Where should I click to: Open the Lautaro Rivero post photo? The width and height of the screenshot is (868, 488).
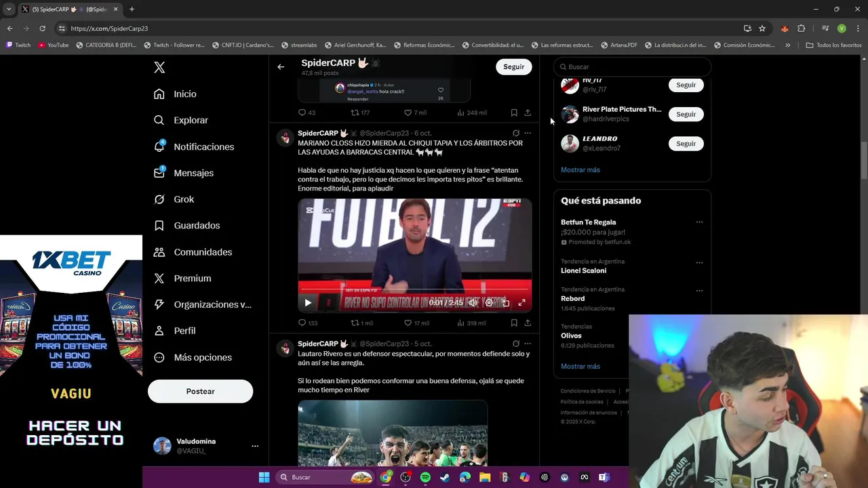tap(393, 433)
